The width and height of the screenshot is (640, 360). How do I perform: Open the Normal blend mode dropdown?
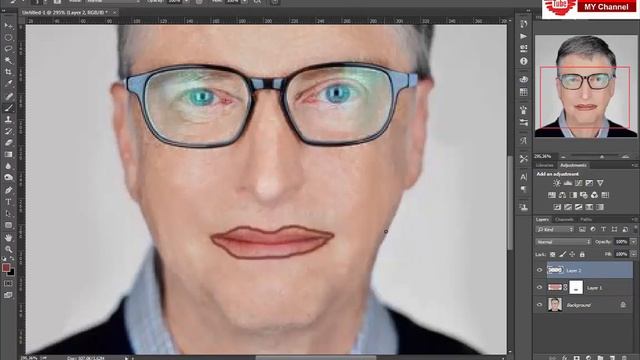(563, 242)
